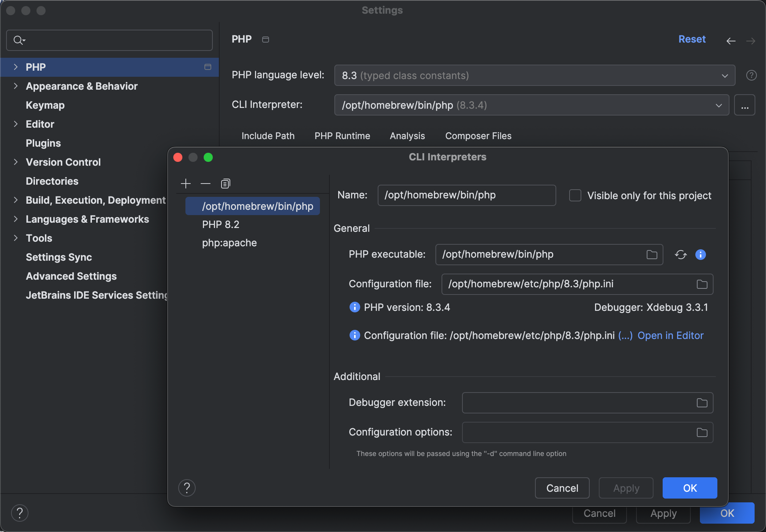Duplicate the interpreter via the copy icon
Screen dimensions: 766x532
click(225, 183)
